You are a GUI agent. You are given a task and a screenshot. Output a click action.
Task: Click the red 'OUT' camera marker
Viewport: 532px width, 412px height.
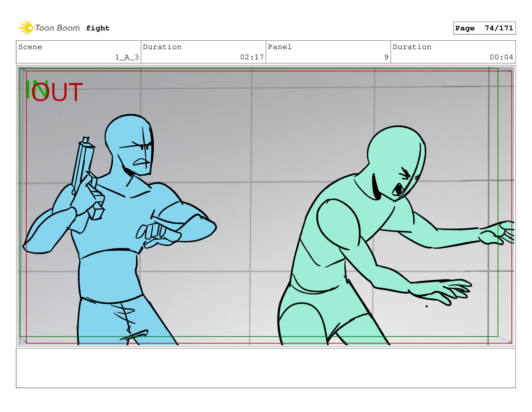point(57,92)
